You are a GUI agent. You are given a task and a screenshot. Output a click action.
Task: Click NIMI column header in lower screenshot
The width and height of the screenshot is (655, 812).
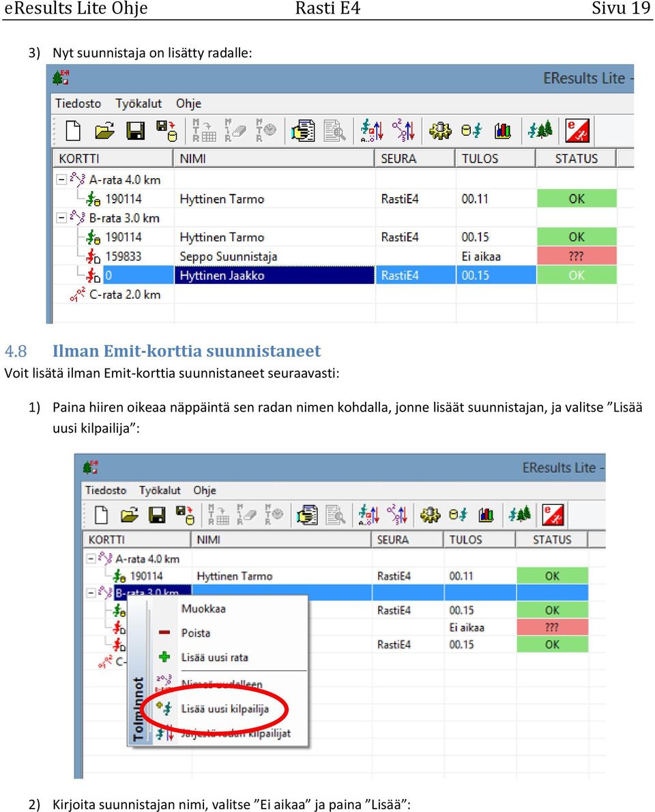(282, 540)
